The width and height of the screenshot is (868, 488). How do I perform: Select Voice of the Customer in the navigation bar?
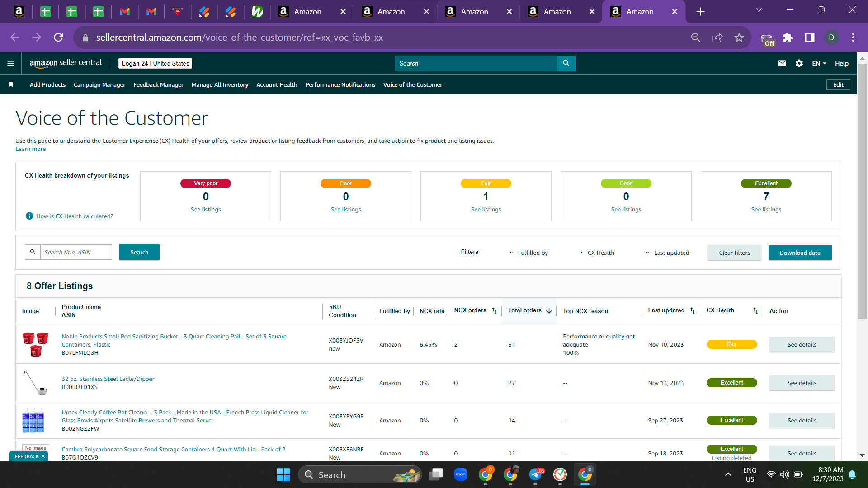click(x=413, y=84)
